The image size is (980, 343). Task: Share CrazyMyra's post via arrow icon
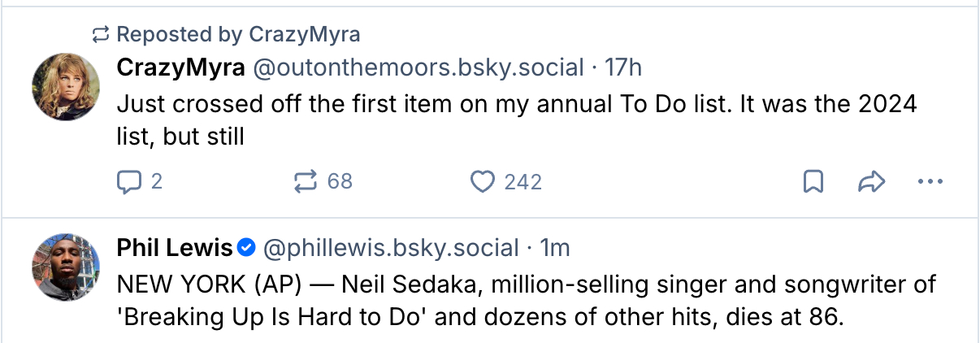pos(870,181)
